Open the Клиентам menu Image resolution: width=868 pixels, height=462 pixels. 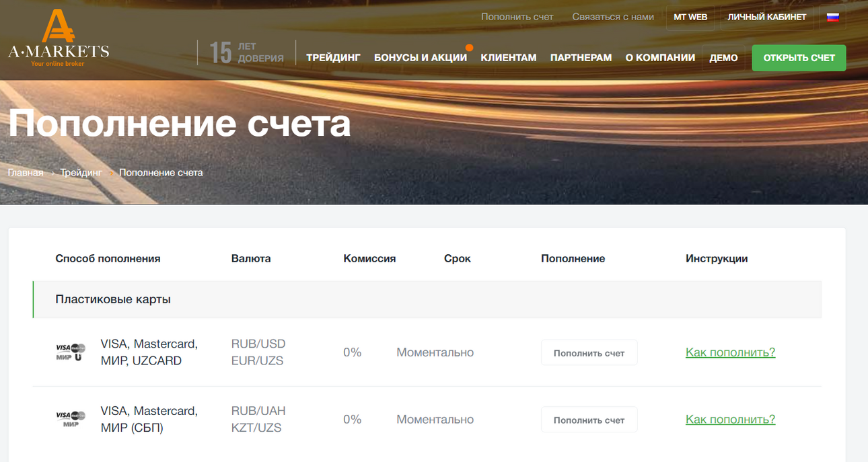pos(509,58)
